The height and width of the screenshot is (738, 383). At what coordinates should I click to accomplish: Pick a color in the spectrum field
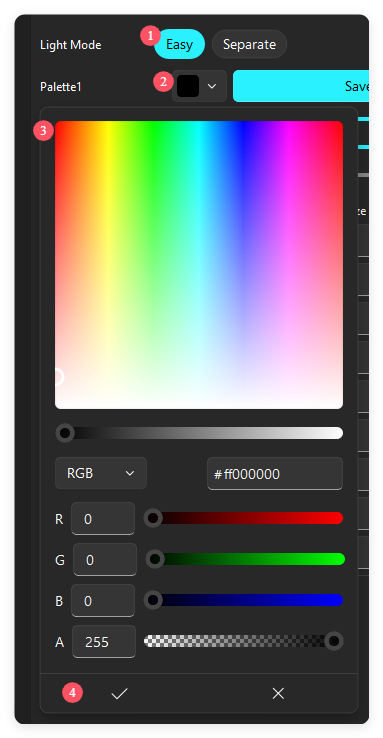tap(199, 265)
